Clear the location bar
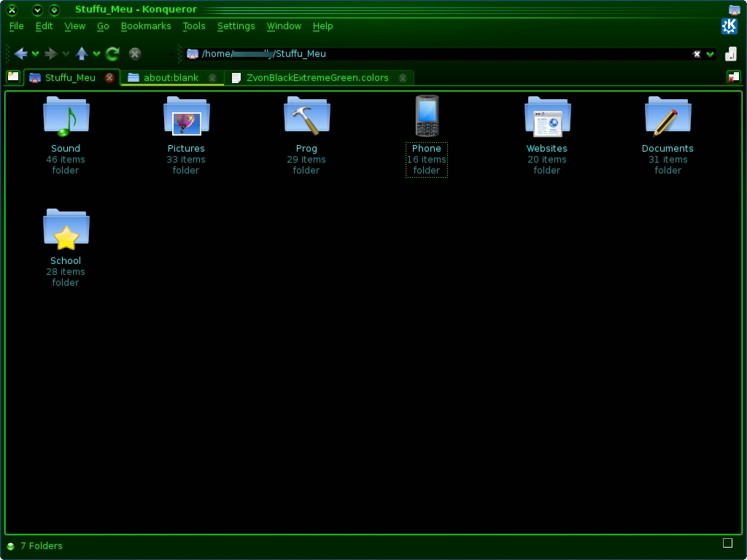The width and height of the screenshot is (747, 560). pos(697,54)
